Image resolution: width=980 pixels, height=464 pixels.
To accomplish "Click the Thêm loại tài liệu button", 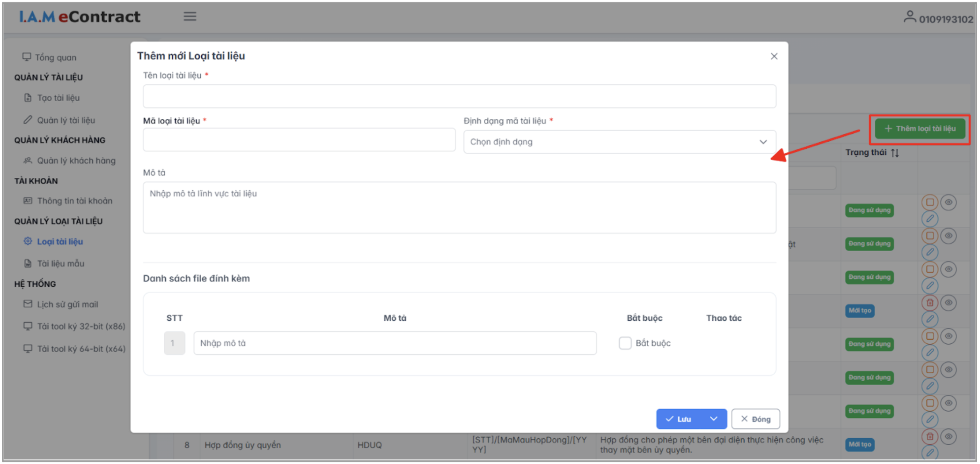I will tap(920, 129).
